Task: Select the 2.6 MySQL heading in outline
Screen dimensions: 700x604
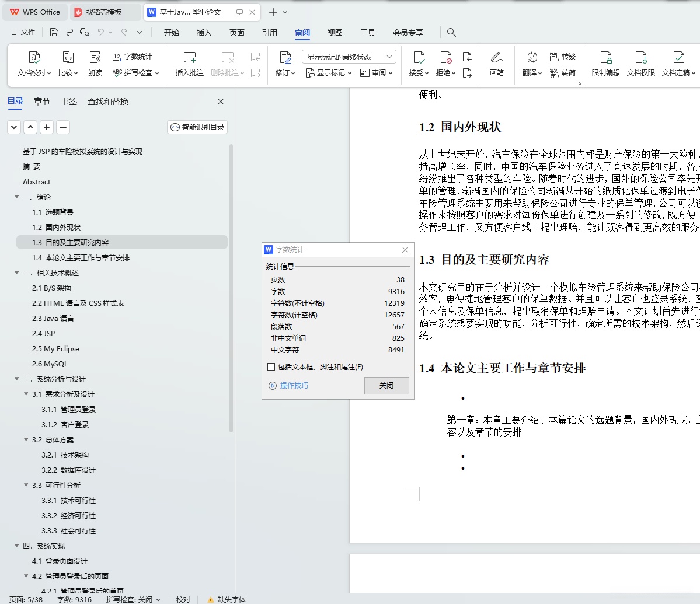Action: tap(51, 364)
